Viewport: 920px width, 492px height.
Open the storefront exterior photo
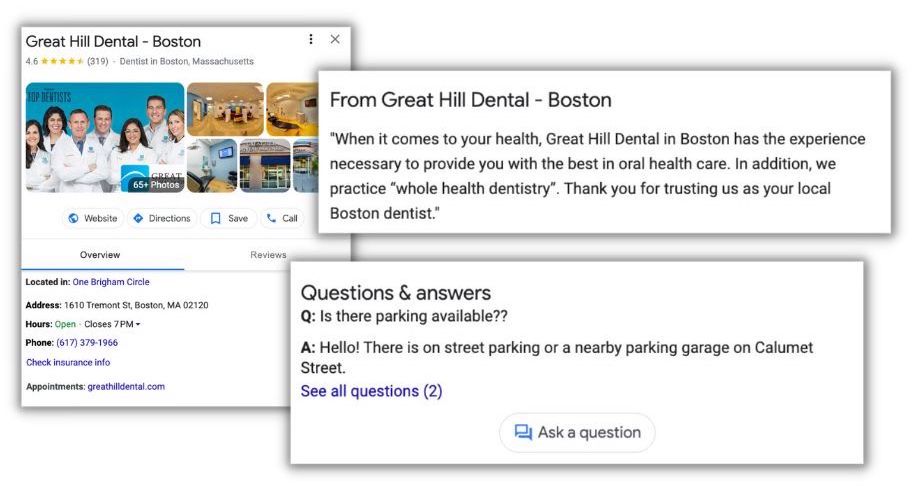pos(265,166)
